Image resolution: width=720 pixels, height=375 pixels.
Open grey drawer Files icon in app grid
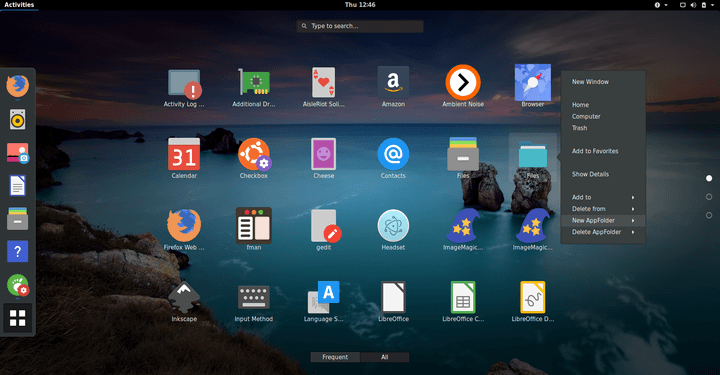coord(463,154)
